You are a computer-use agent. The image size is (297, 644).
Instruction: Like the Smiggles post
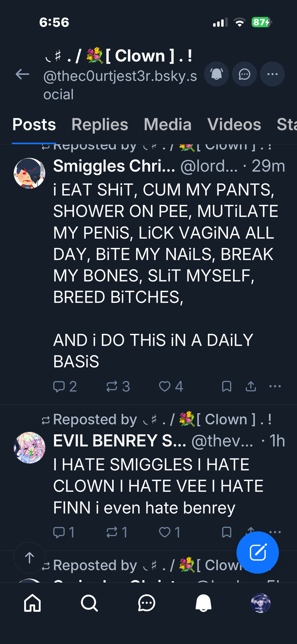point(165,386)
